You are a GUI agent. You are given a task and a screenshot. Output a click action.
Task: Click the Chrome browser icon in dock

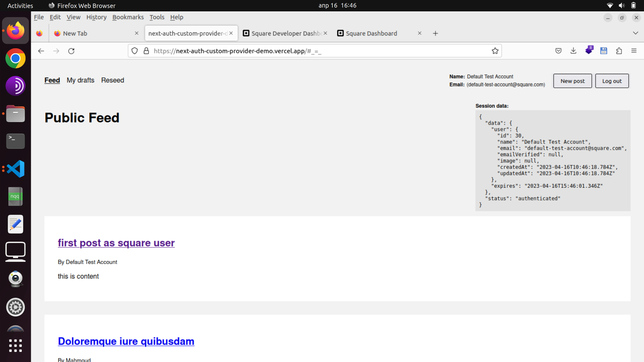[15, 58]
